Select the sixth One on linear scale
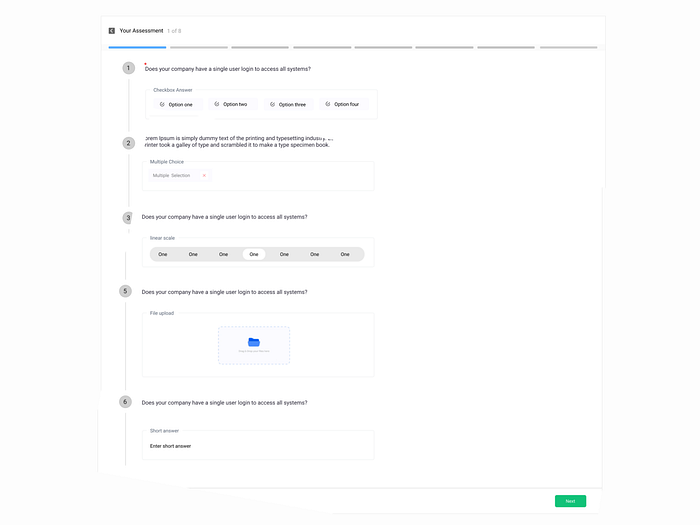The image size is (700, 525). tap(315, 254)
